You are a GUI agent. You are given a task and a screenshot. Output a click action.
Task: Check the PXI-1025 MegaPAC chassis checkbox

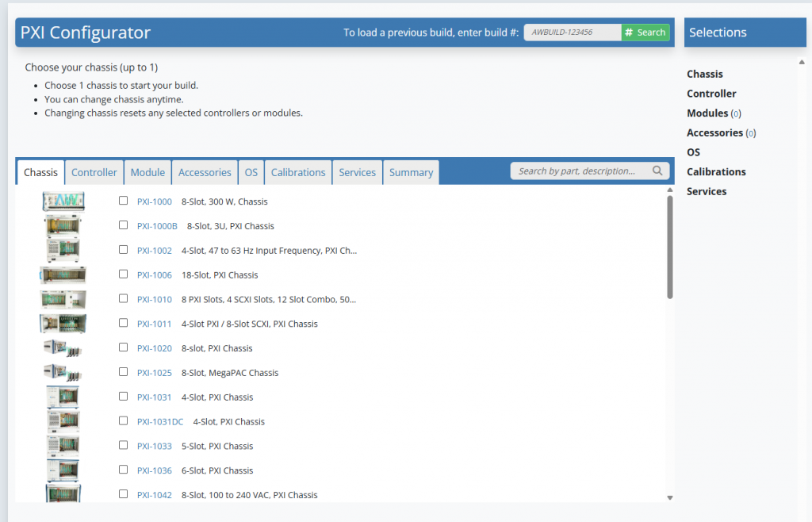click(123, 371)
